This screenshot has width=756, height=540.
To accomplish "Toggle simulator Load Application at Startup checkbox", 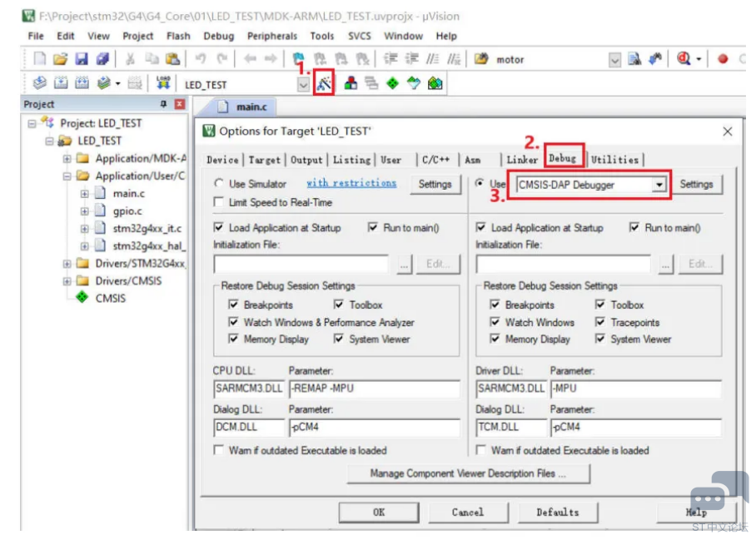I will coord(219,227).
